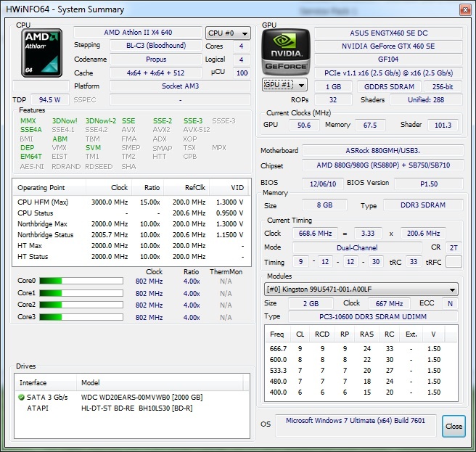
Task: Close the HWiNFO64 window via title bar X
Action: coord(465,10)
